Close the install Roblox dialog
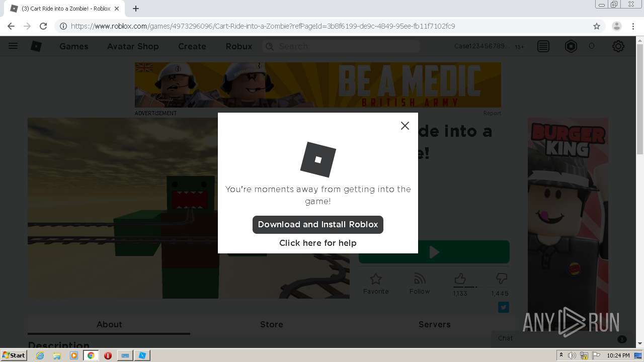Screen dimensions: 644x362 405,126
